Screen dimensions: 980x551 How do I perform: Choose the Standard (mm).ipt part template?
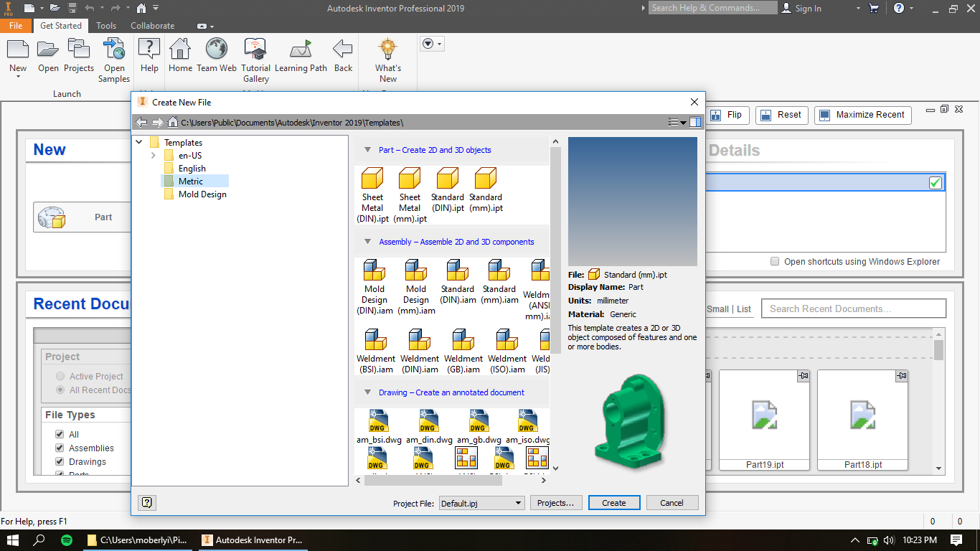[486, 190]
